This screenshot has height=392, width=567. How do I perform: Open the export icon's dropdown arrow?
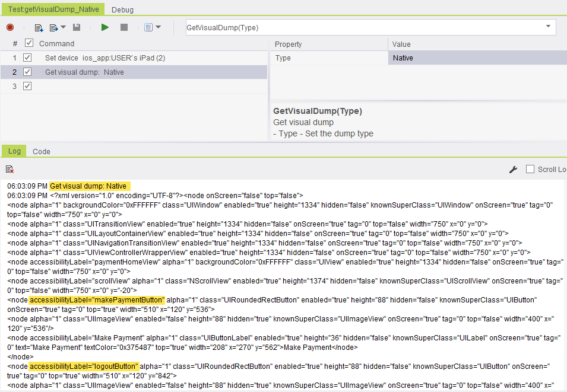pyautogui.click(x=63, y=27)
